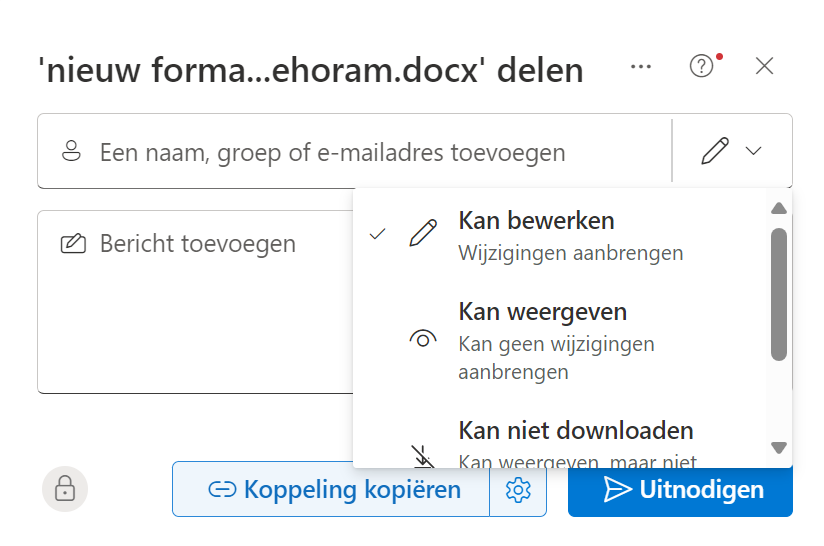Click the 'Koppeling kopiëren' button

tap(334, 489)
